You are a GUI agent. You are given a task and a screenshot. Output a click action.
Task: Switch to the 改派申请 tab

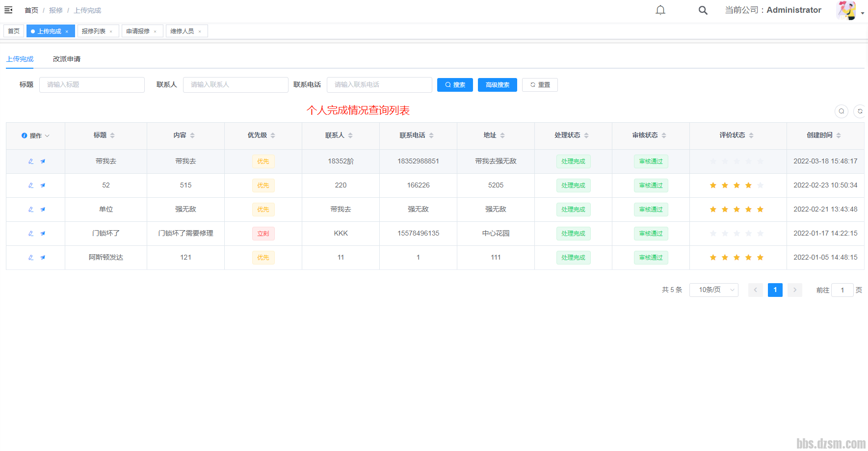coord(67,59)
